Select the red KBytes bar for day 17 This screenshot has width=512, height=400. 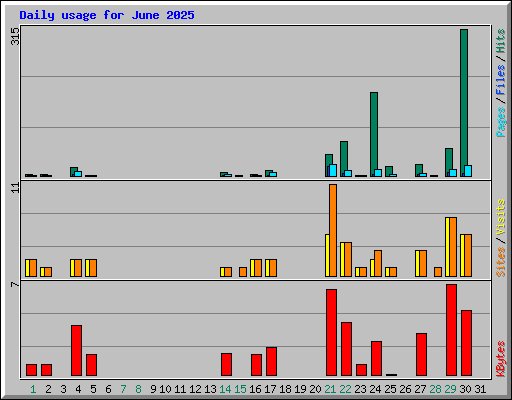271,362
